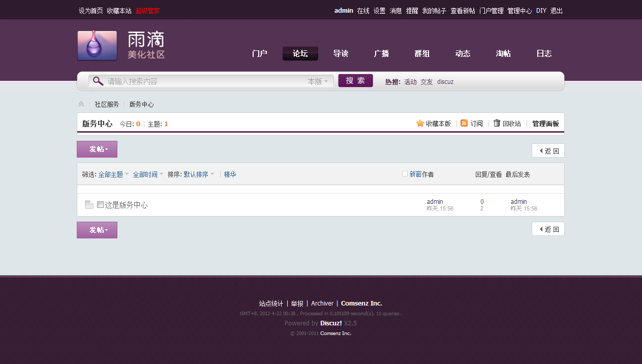Open 查看新帖 link
The image size is (642, 364).
[463, 11]
